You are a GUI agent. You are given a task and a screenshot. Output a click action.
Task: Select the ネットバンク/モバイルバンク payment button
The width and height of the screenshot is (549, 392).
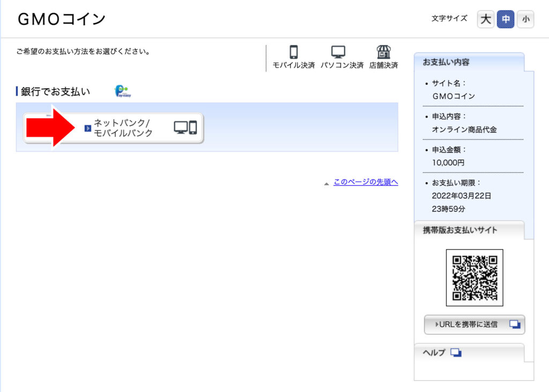click(x=113, y=128)
